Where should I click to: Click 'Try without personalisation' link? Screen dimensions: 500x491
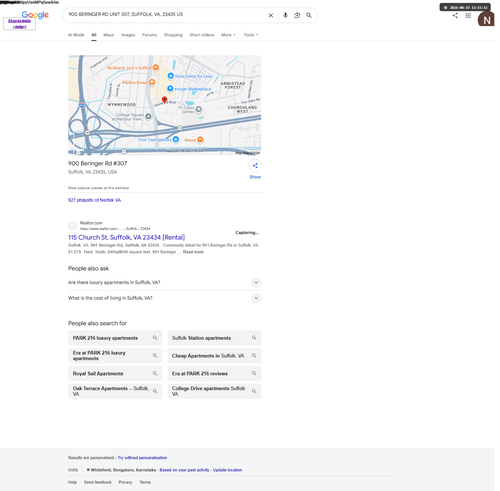click(142, 458)
